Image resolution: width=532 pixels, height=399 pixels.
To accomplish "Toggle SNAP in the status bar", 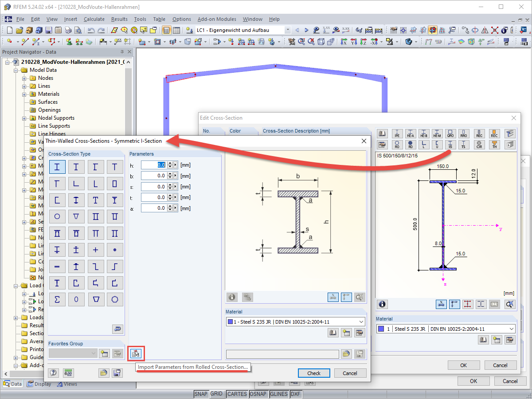I will pyautogui.click(x=201, y=394).
